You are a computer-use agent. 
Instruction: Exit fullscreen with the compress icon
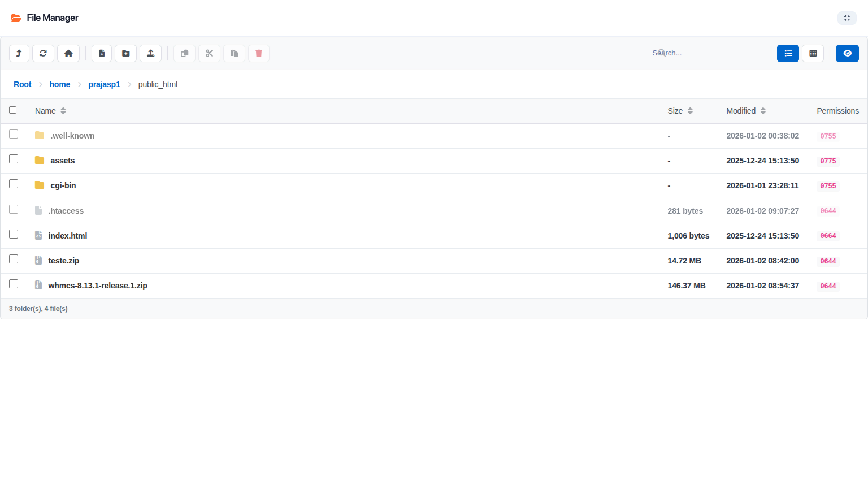(x=847, y=18)
